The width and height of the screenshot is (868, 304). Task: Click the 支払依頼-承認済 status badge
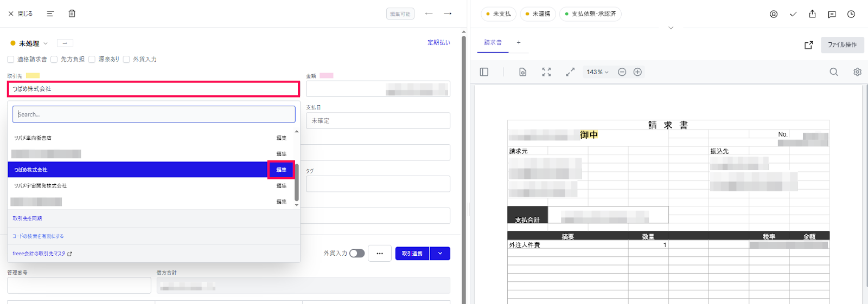coord(590,14)
